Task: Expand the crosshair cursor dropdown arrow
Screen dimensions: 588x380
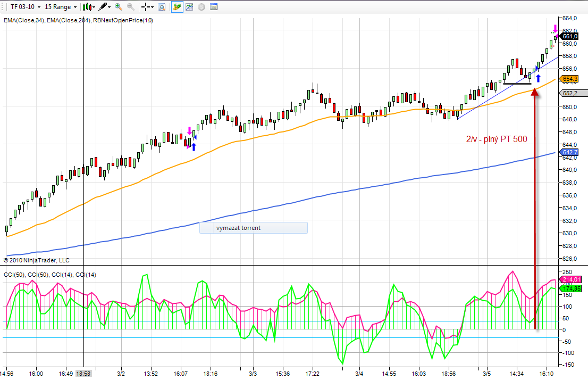Action: tap(152, 7)
